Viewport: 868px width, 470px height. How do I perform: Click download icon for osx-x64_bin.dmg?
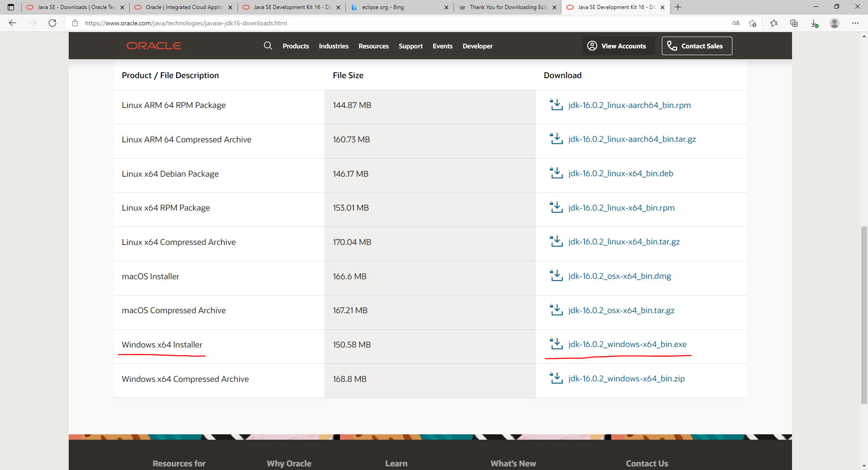556,276
